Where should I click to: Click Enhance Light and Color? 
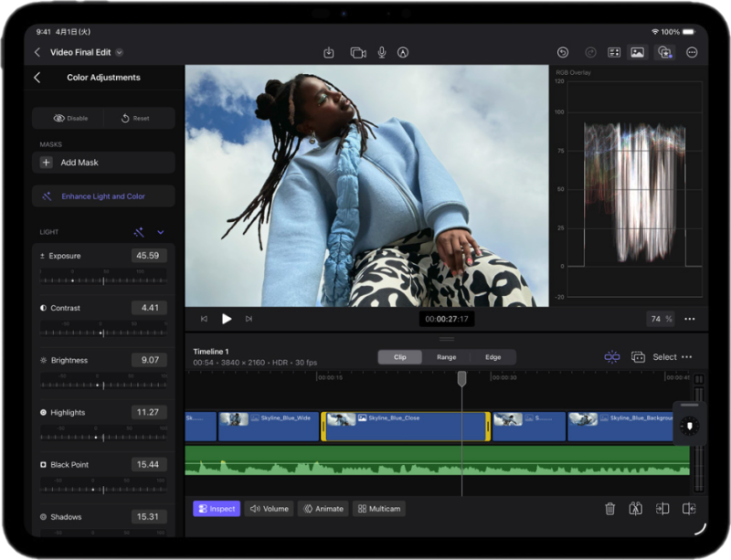tap(103, 196)
